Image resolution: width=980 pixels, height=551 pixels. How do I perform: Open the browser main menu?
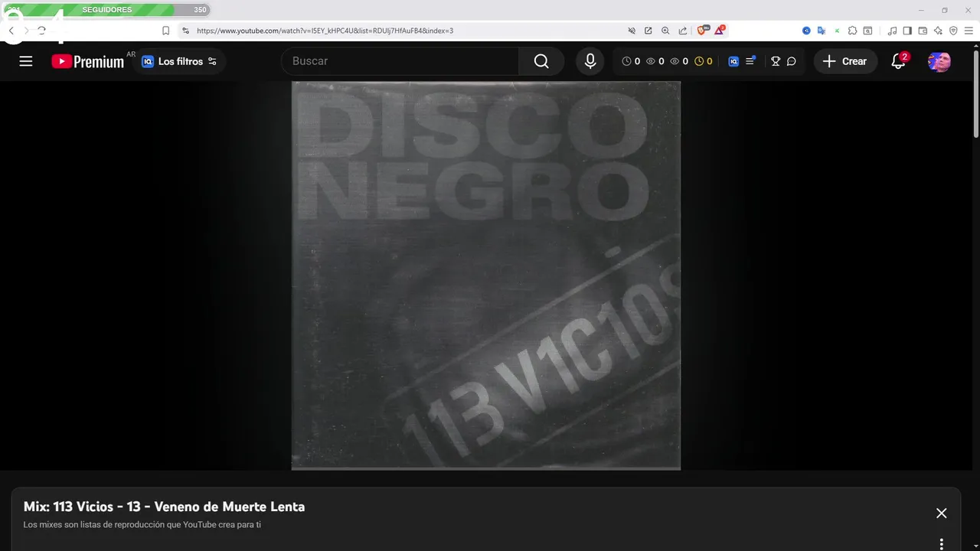pyautogui.click(x=969, y=31)
